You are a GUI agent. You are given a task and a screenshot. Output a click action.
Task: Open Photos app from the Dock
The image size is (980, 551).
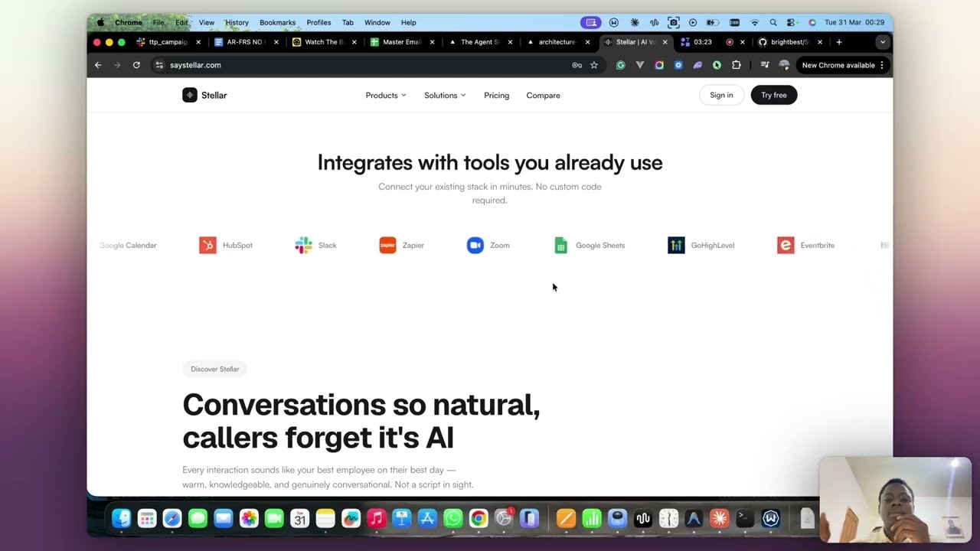coord(249,519)
